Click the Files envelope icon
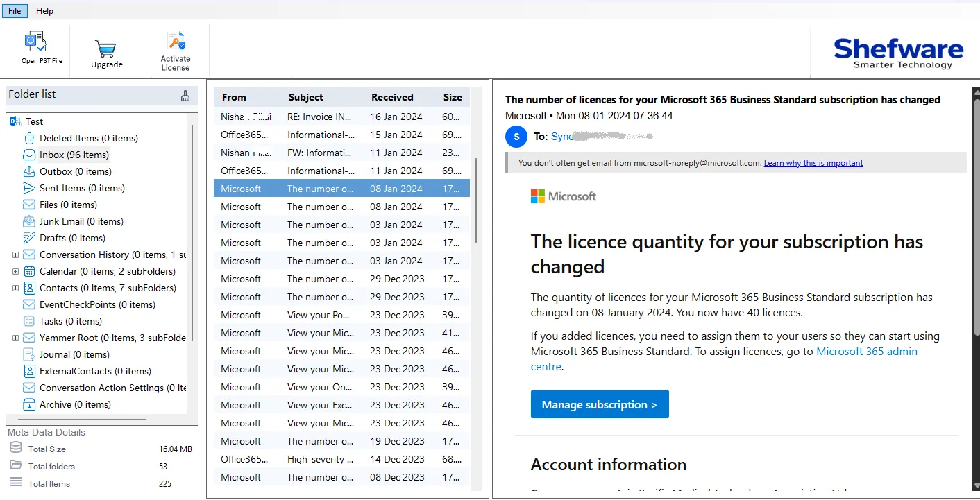The width and height of the screenshot is (980, 500). [29, 205]
